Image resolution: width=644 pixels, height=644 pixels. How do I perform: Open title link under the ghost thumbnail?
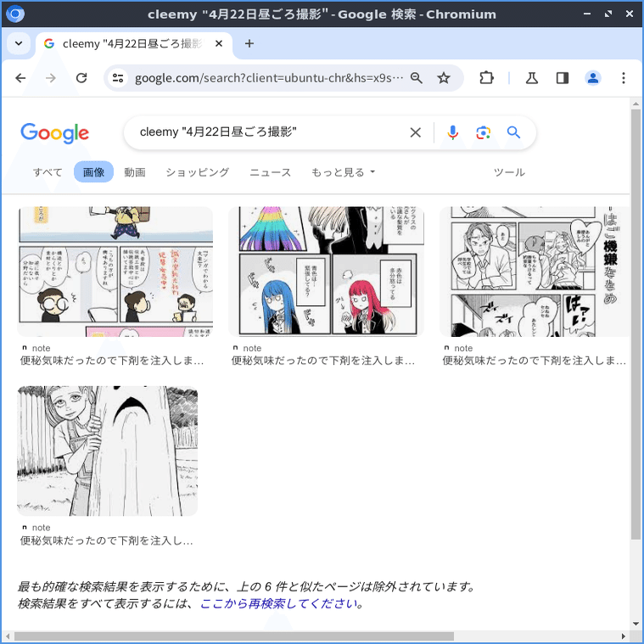point(106,540)
